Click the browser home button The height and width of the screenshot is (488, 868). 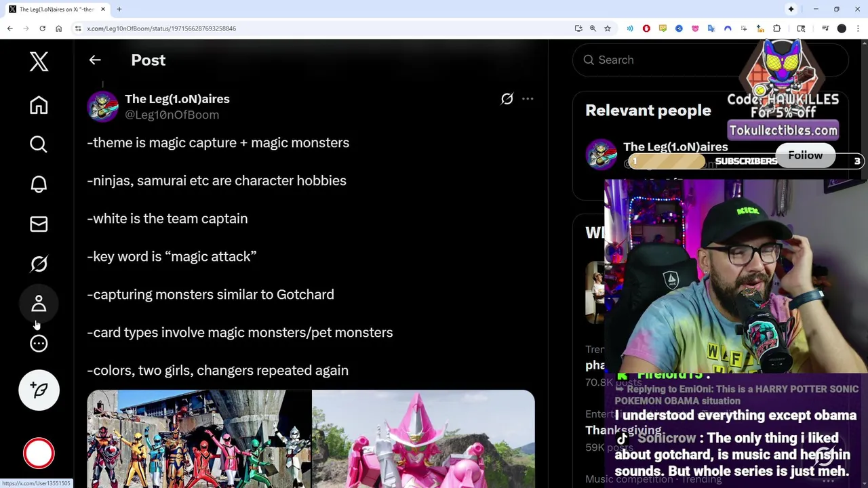coord(58,28)
